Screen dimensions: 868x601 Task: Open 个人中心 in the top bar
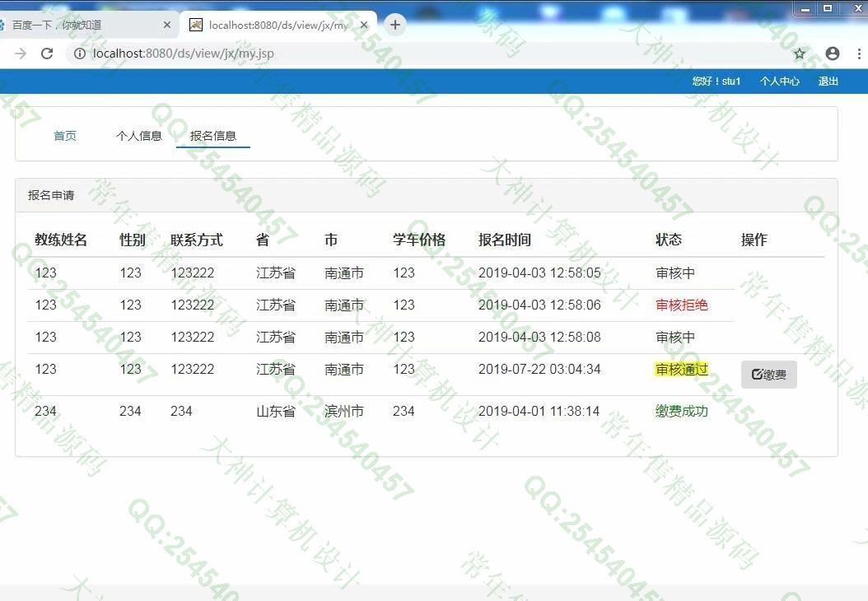(x=779, y=82)
